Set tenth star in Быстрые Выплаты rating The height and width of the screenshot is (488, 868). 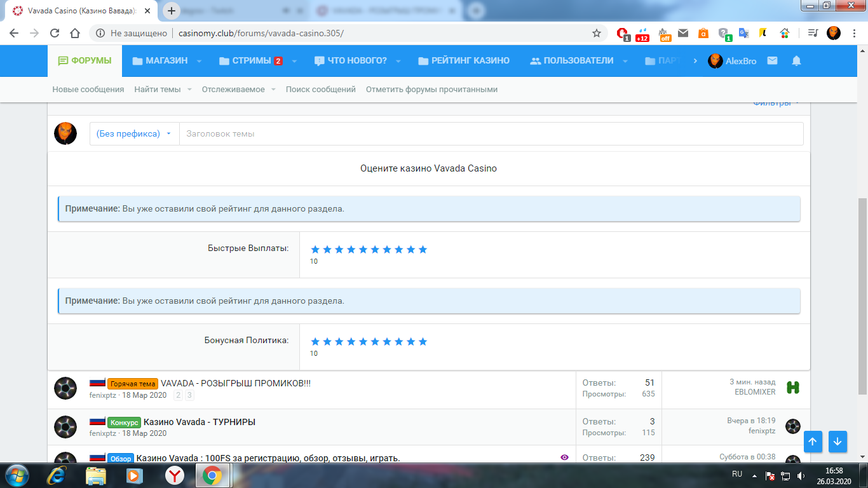click(423, 250)
